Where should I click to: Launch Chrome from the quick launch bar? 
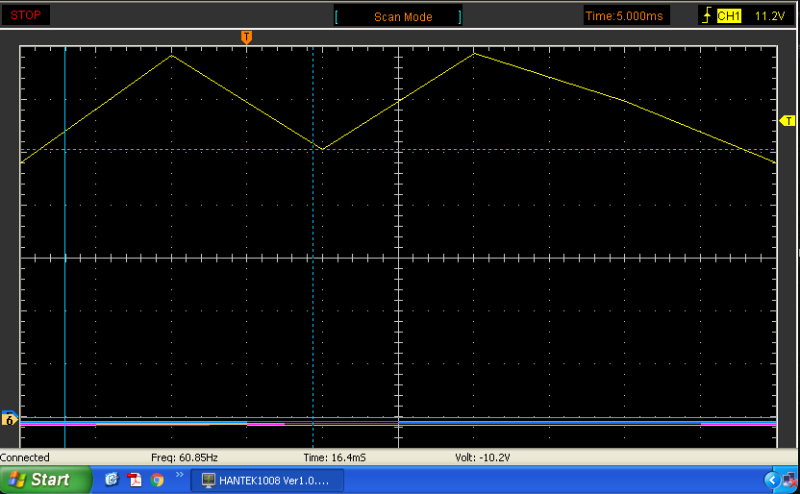[157, 480]
